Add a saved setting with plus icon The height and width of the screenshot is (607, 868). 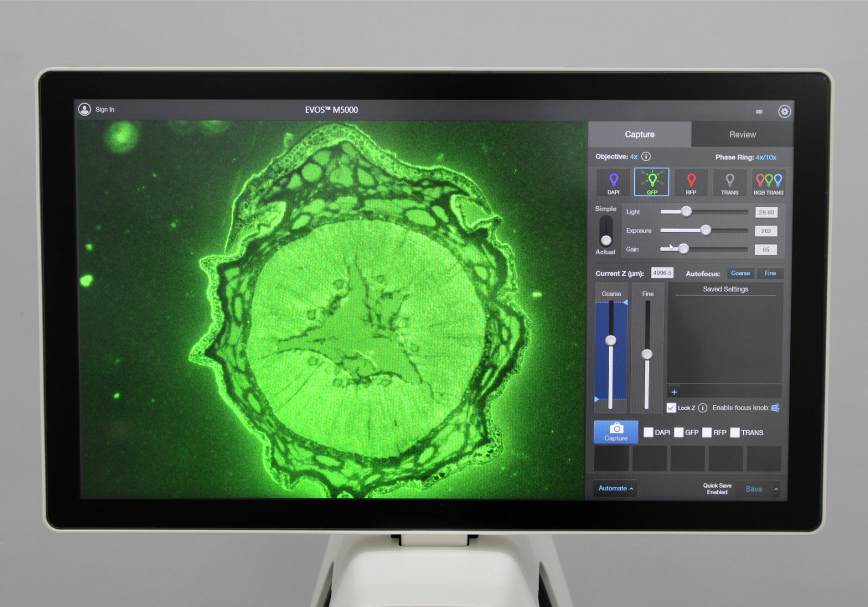coord(674,392)
